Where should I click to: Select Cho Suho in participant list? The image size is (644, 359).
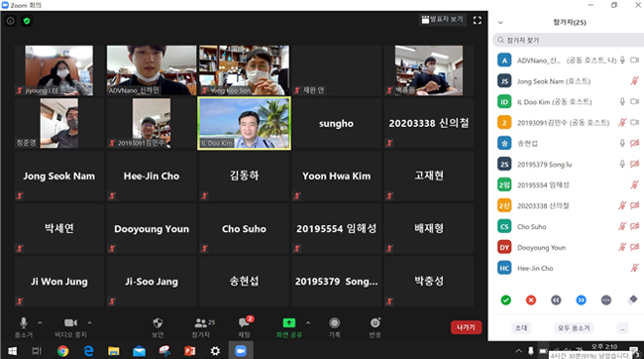[569, 226]
